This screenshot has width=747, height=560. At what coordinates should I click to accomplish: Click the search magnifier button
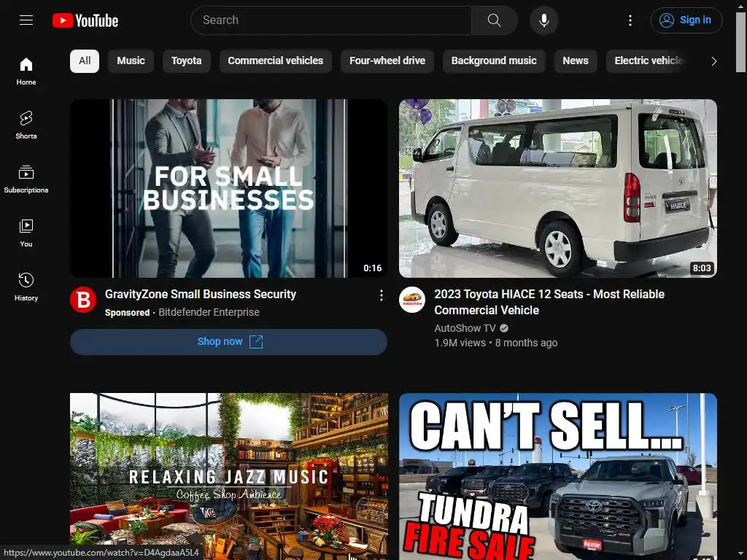pyautogui.click(x=495, y=20)
